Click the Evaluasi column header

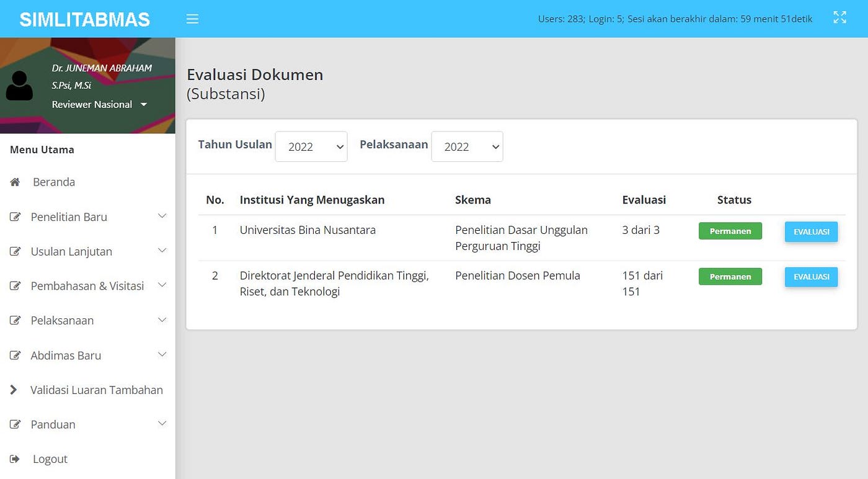point(644,200)
